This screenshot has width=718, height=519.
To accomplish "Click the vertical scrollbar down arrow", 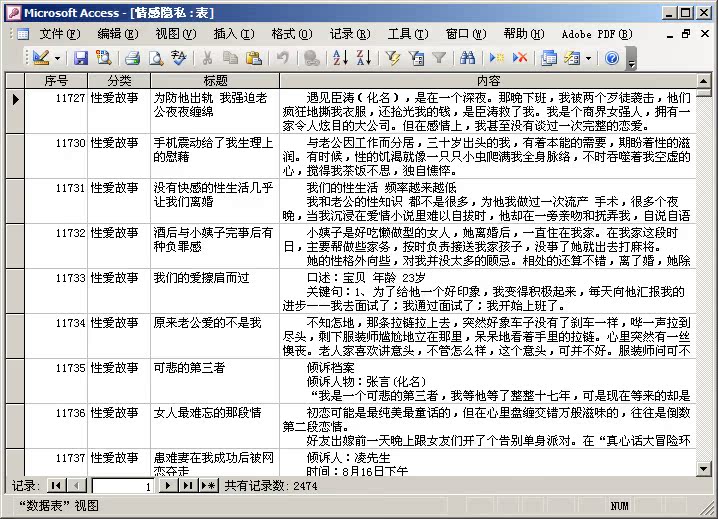I will 704,469.
